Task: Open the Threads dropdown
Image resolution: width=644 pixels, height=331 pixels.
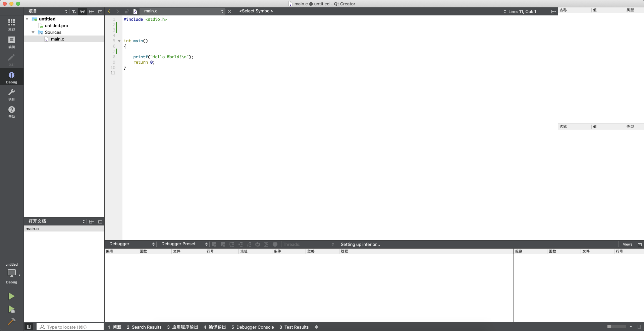Action: (308, 244)
